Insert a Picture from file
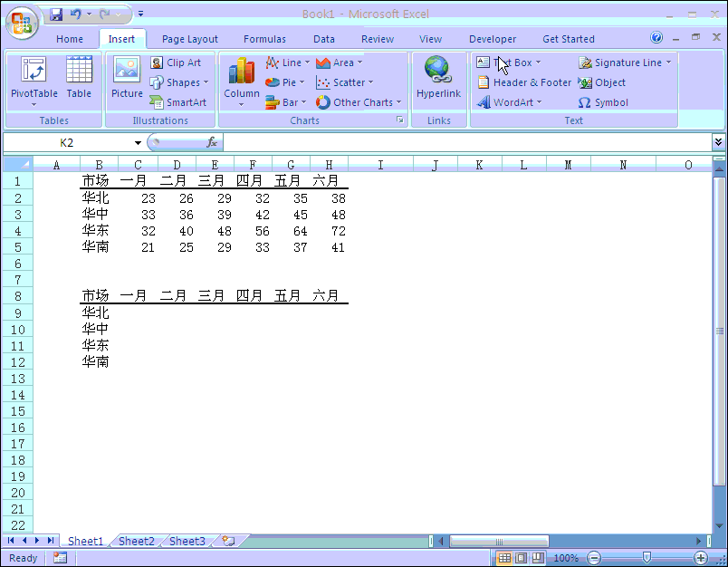This screenshot has width=728, height=567. tap(127, 77)
